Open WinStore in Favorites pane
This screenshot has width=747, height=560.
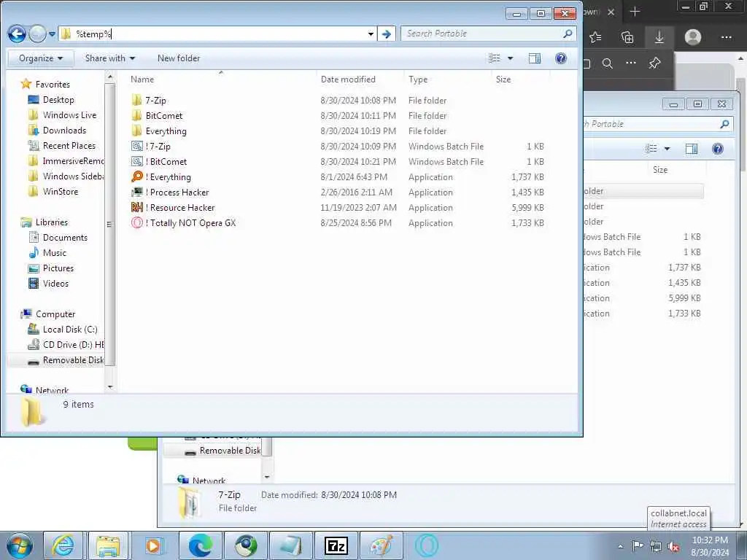[x=60, y=191]
